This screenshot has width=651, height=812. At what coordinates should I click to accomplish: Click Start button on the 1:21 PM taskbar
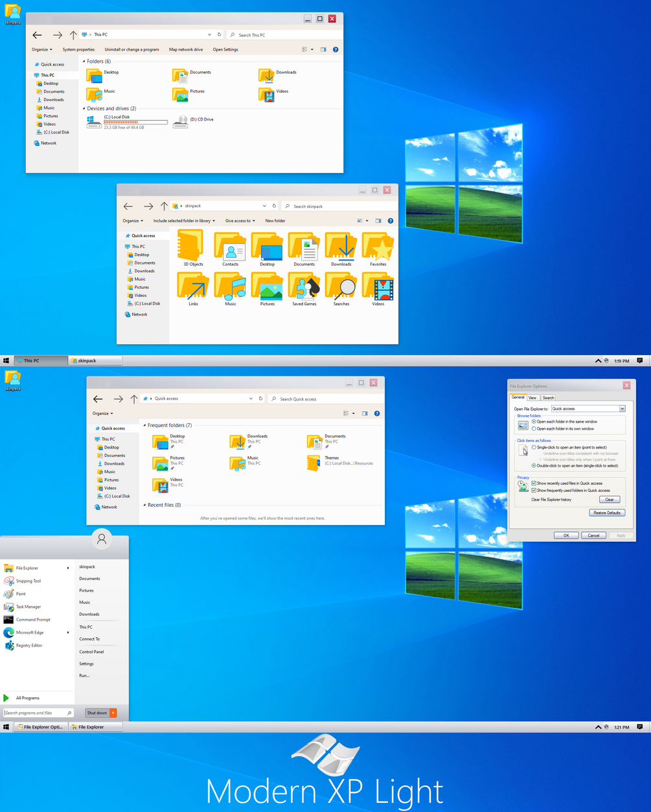point(6,727)
